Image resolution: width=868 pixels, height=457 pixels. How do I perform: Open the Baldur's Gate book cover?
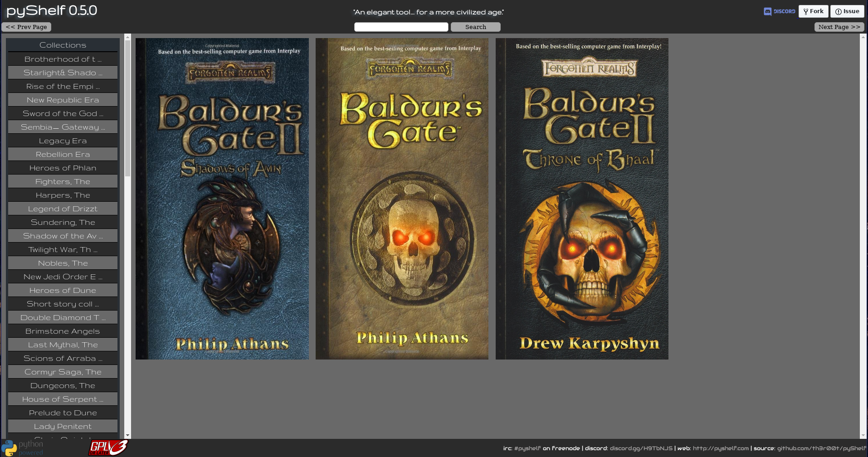click(402, 199)
